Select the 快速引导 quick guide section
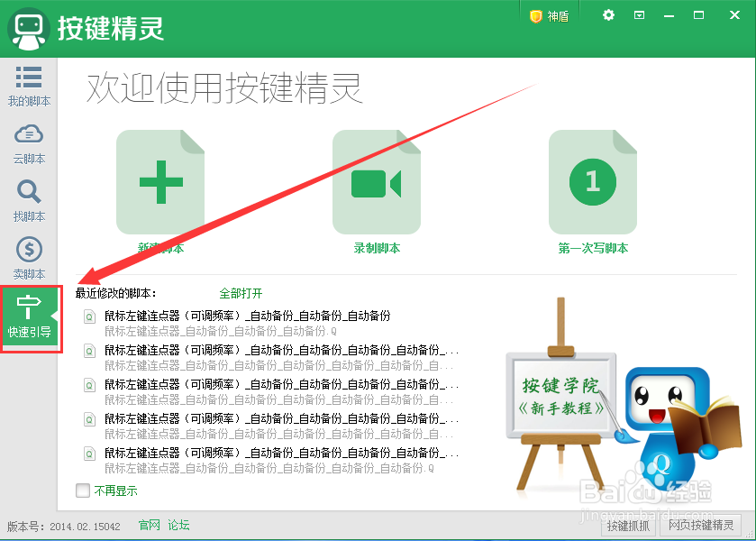This screenshot has height=541, width=756. pos(30,318)
